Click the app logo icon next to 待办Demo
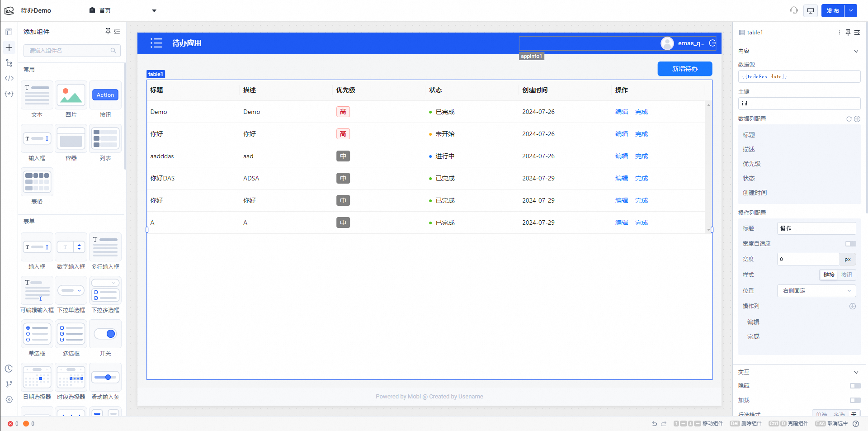 point(9,10)
